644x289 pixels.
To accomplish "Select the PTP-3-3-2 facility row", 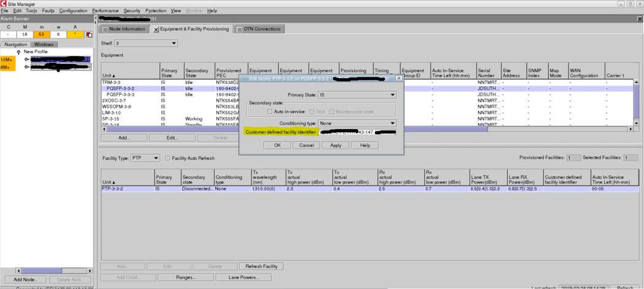I will [370, 189].
